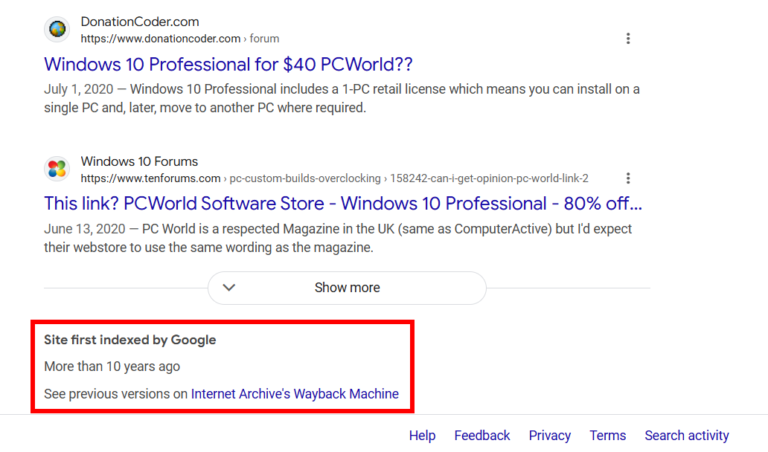
Task: Click "More than 10 years ago" text
Action: point(112,366)
